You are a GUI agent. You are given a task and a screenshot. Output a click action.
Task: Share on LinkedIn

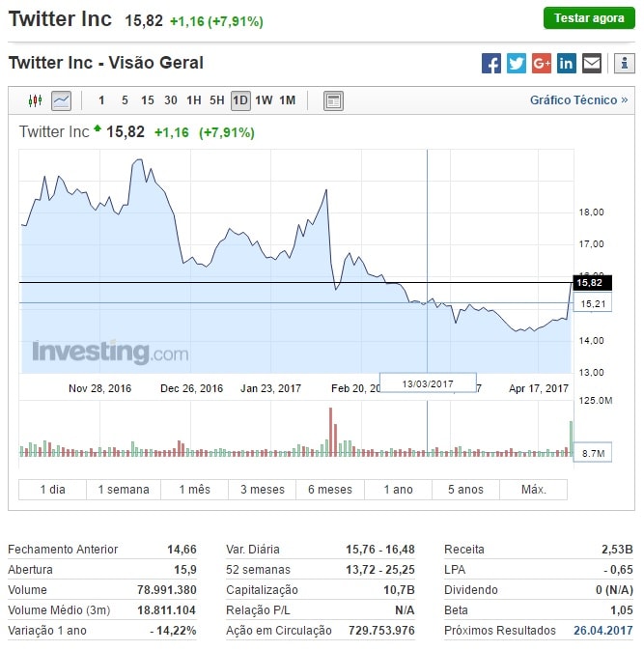coord(567,64)
